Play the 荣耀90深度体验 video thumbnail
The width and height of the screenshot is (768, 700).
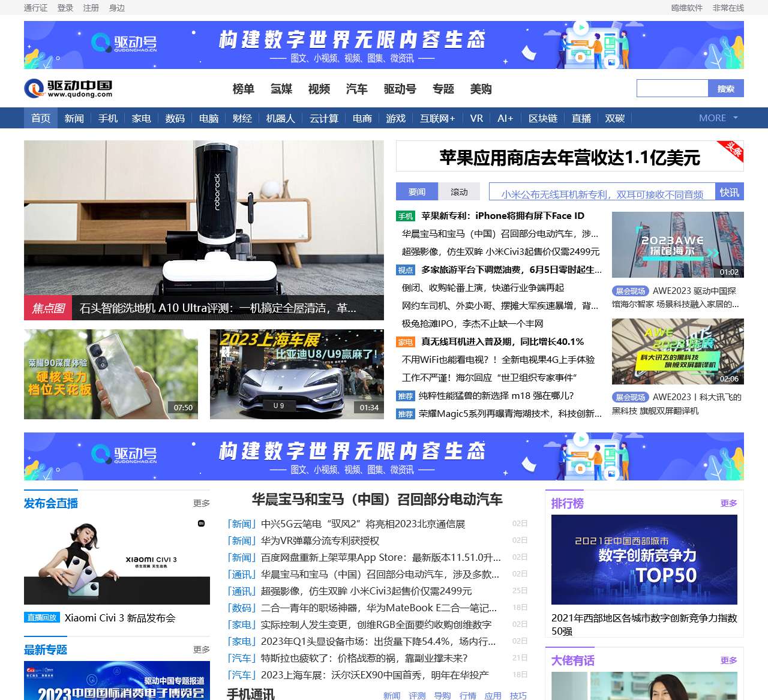pyautogui.click(x=111, y=374)
